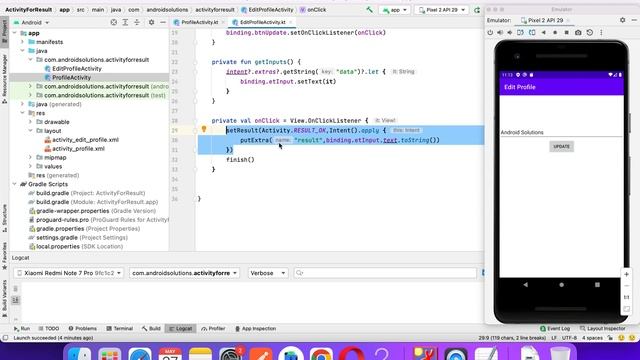Collapse all in the Project panel

point(137,22)
